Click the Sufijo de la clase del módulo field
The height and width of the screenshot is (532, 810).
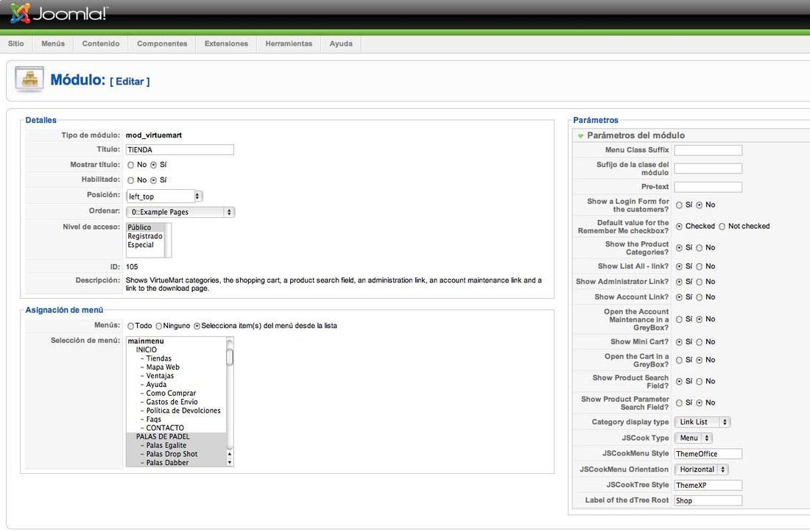[708, 169]
